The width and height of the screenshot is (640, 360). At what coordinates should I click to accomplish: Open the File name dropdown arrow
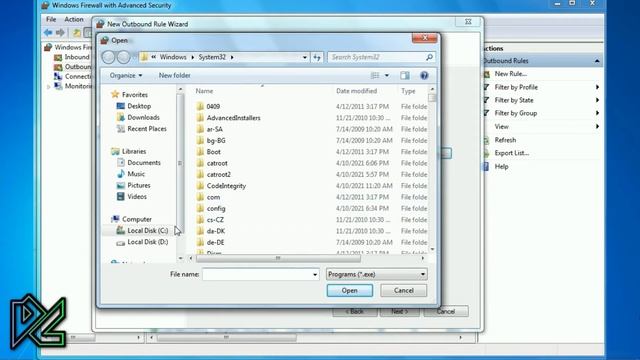tap(315, 275)
